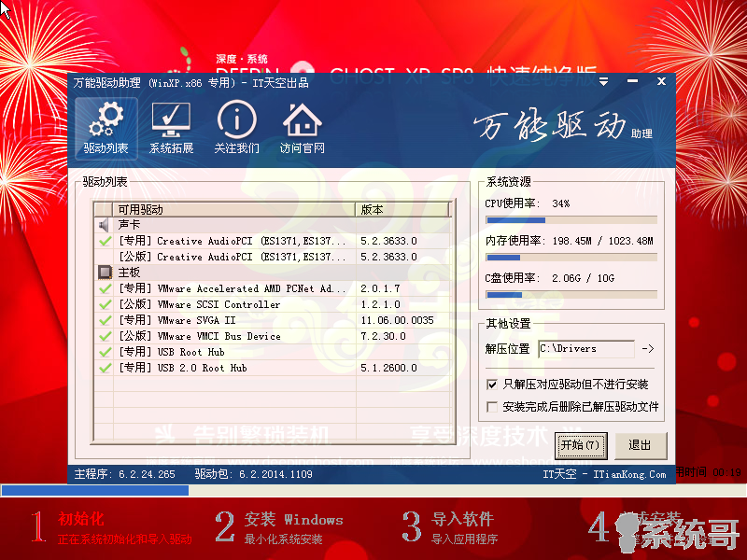747x560 pixels.
Task: Sort by the 可用驱动 column header
Action: pos(234,209)
